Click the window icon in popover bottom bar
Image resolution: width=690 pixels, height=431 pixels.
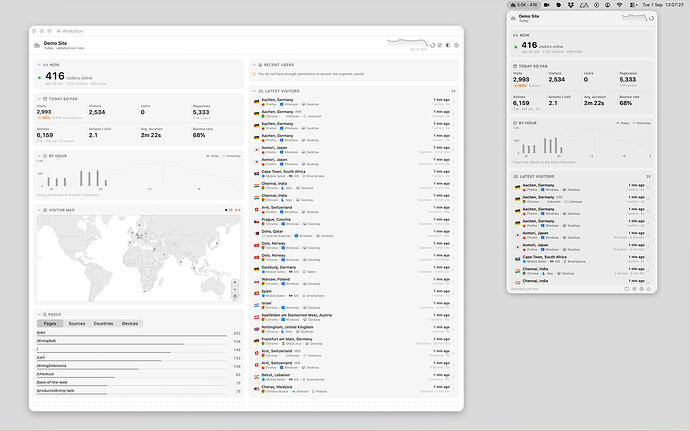[x=627, y=289]
